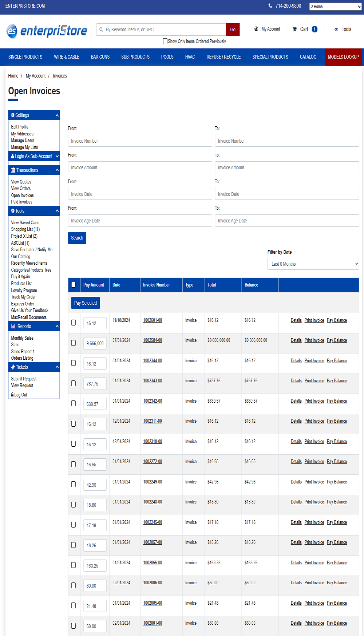364x636 pixels.
Task: Click Edit Profile in sidebar
Action: tap(20, 127)
